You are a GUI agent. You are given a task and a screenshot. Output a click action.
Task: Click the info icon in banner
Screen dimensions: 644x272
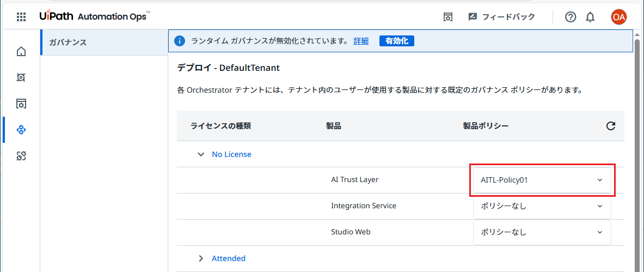pyautogui.click(x=179, y=41)
